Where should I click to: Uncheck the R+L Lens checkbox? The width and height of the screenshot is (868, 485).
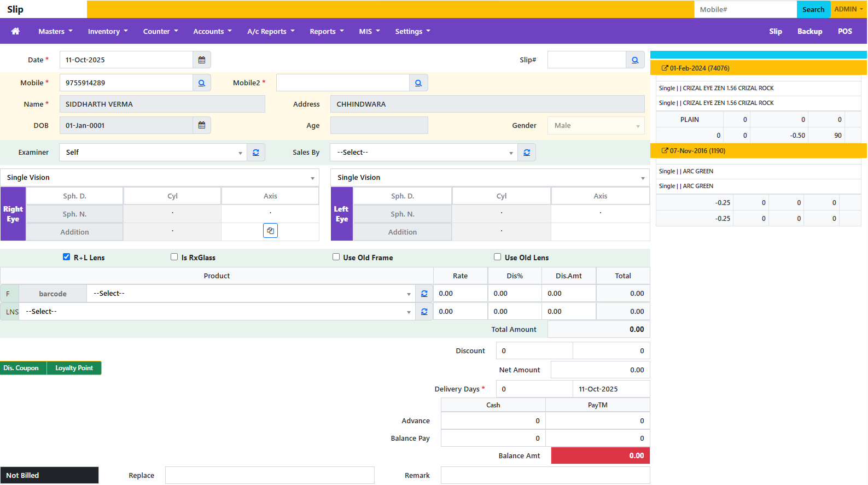(x=67, y=257)
